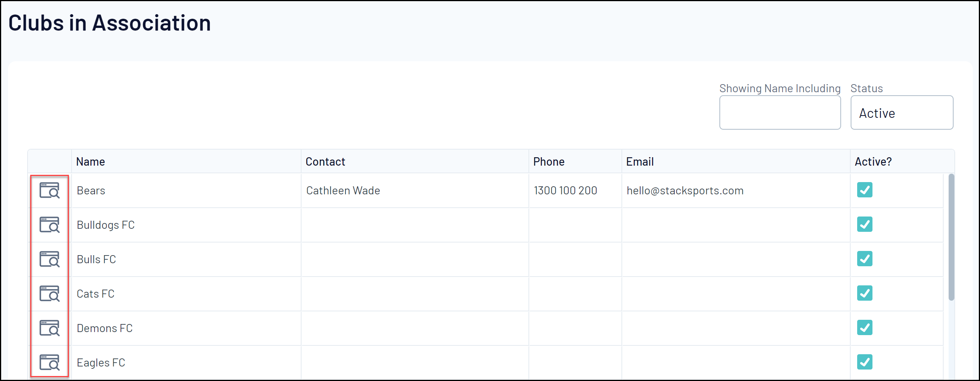The width and height of the screenshot is (980, 381).
Task: Click the Phone column header
Action: point(549,161)
